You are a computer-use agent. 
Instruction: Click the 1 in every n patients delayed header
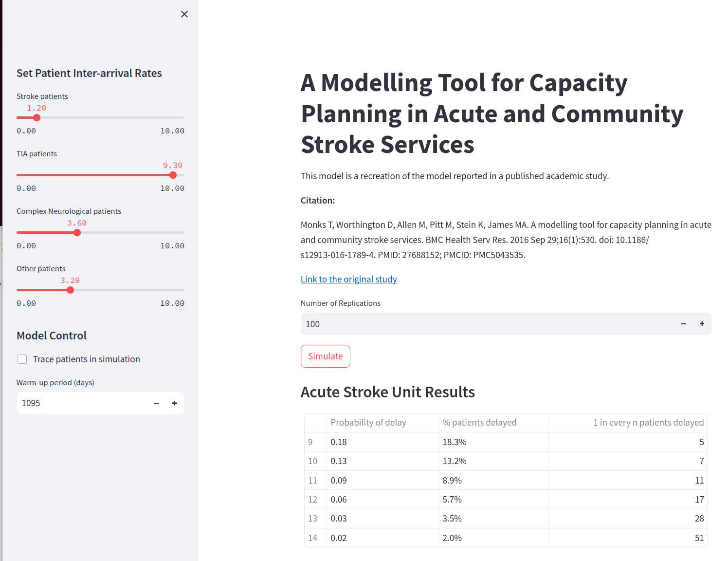pos(648,423)
